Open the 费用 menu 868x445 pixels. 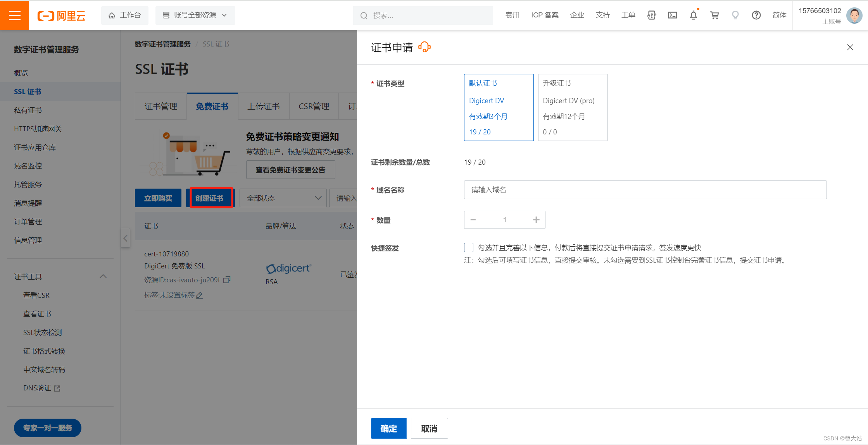pyautogui.click(x=513, y=15)
